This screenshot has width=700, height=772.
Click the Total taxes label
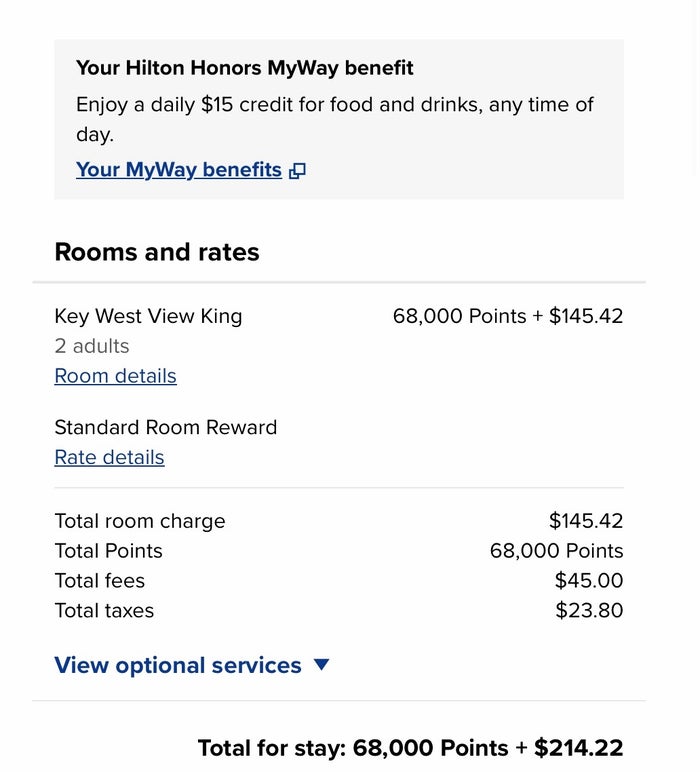pyautogui.click(x=104, y=611)
